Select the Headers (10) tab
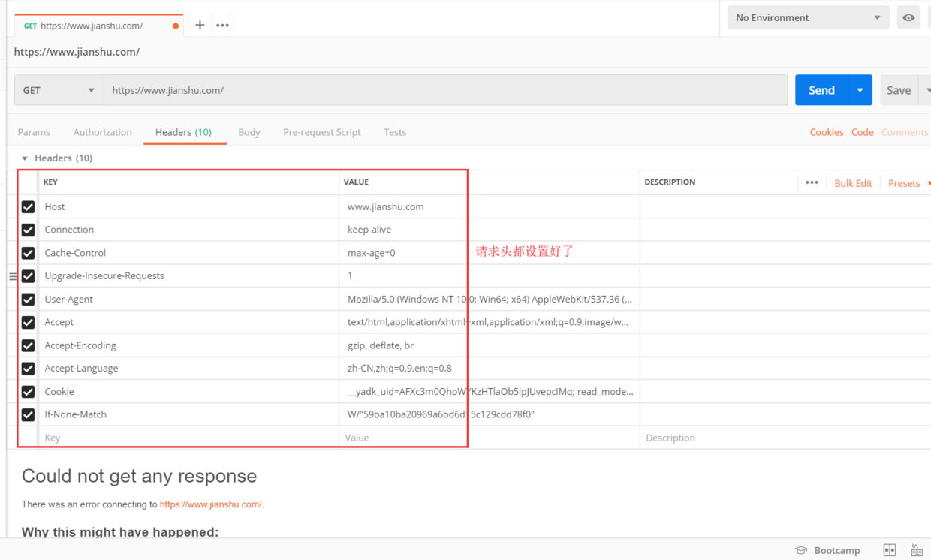931x560 pixels. tap(183, 132)
